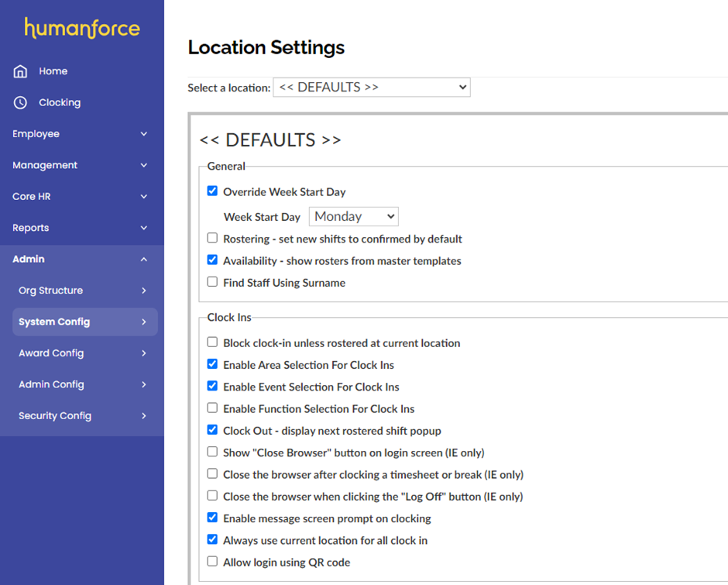Open System Config submenu

pyautogui.click(x=85, y=322)
